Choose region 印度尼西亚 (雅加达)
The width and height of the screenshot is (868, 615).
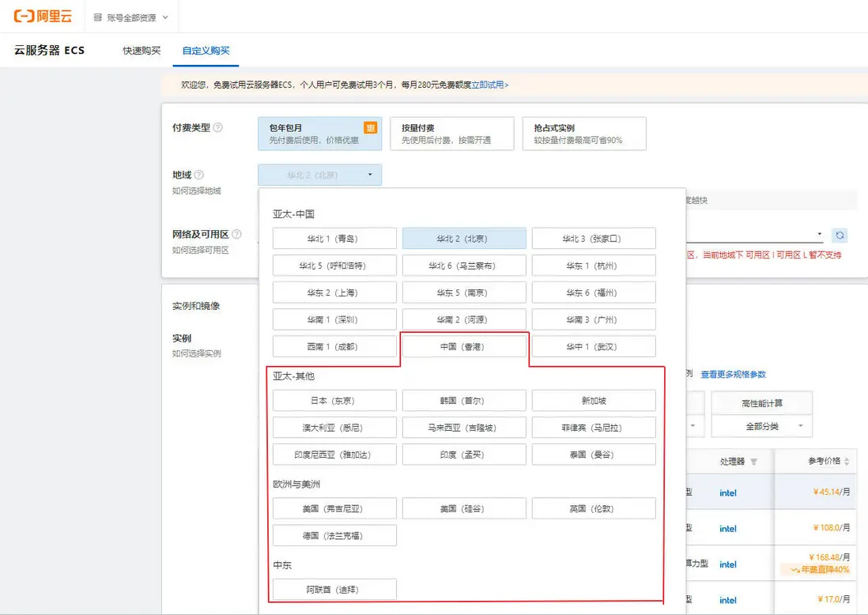tap(334, 455)
